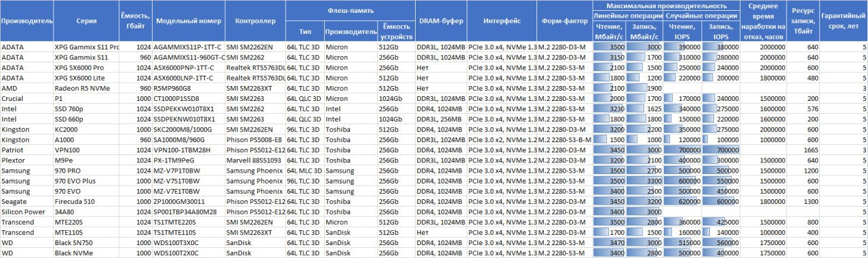
Task: Click the "Запись, Мбайт/с" header cell
Action: (644, 31)
